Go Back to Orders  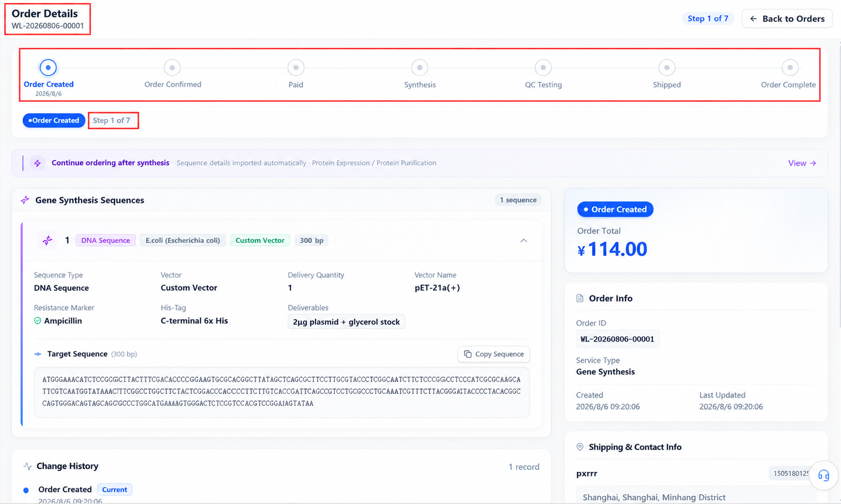click(x=787, y=19)
